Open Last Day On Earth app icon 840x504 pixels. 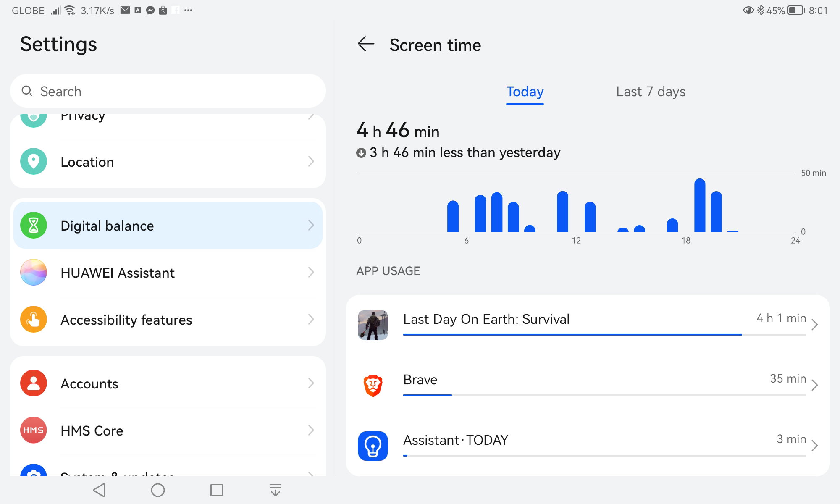click(373, 325)
